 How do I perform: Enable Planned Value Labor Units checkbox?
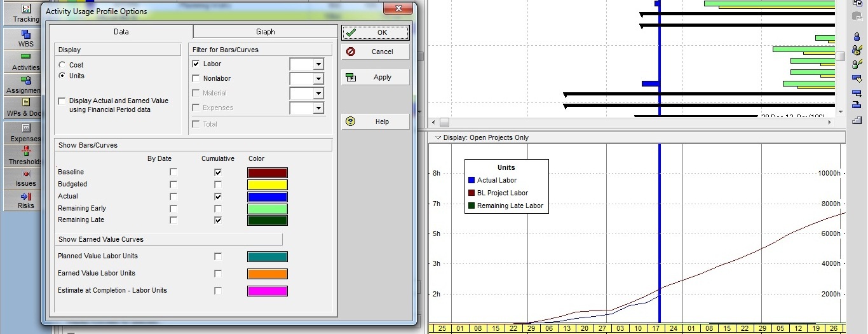tap(218, 256)
